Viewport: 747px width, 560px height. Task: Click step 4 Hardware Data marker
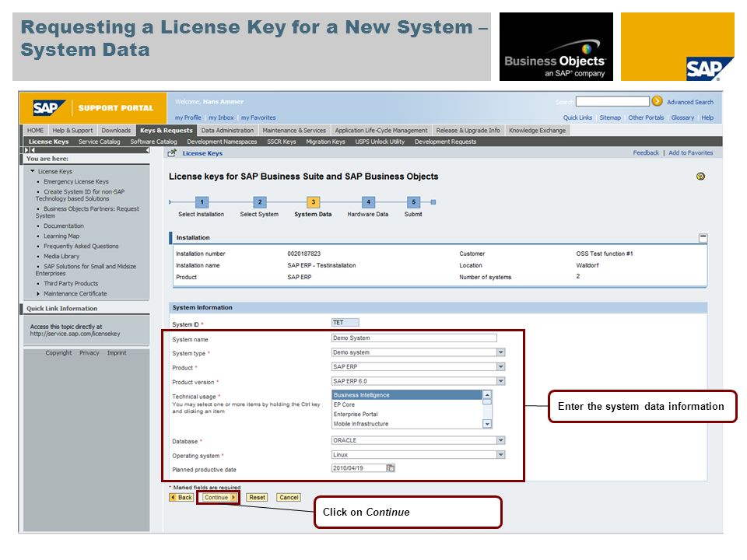[368, 202]
